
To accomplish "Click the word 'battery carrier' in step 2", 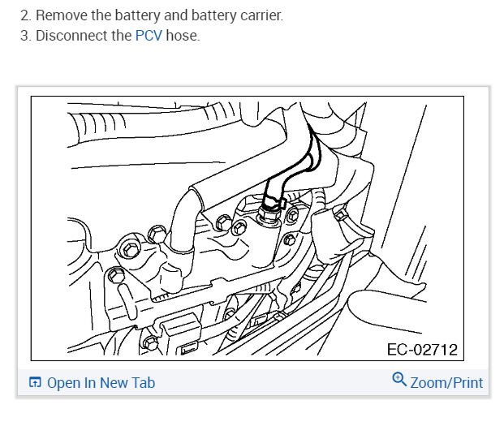I will click(237, 15).
